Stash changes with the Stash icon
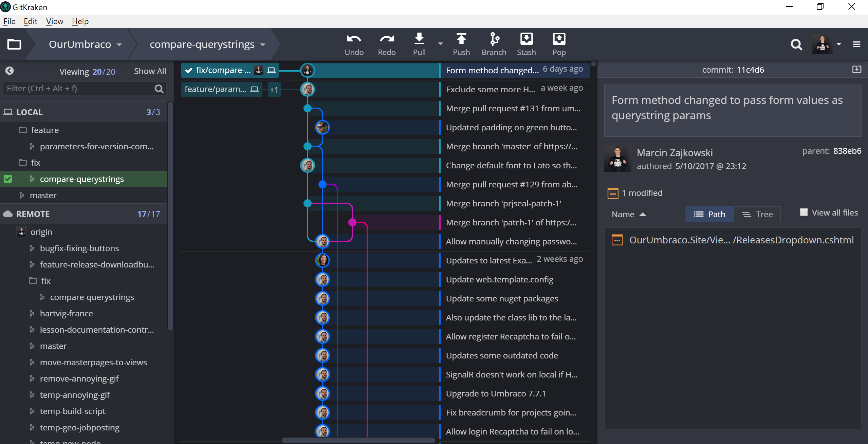This screenshot has height=444, width=868. click(526, 45)
